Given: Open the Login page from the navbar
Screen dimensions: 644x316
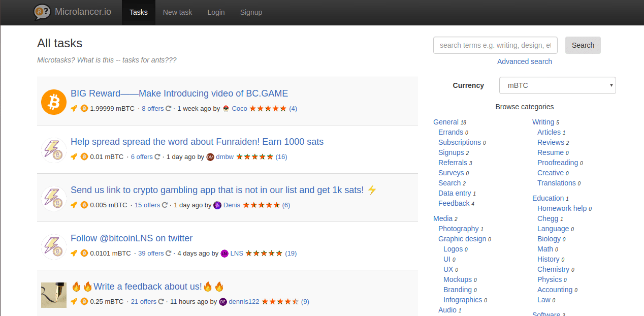Looking at the screenshot, I should (216, 12).
